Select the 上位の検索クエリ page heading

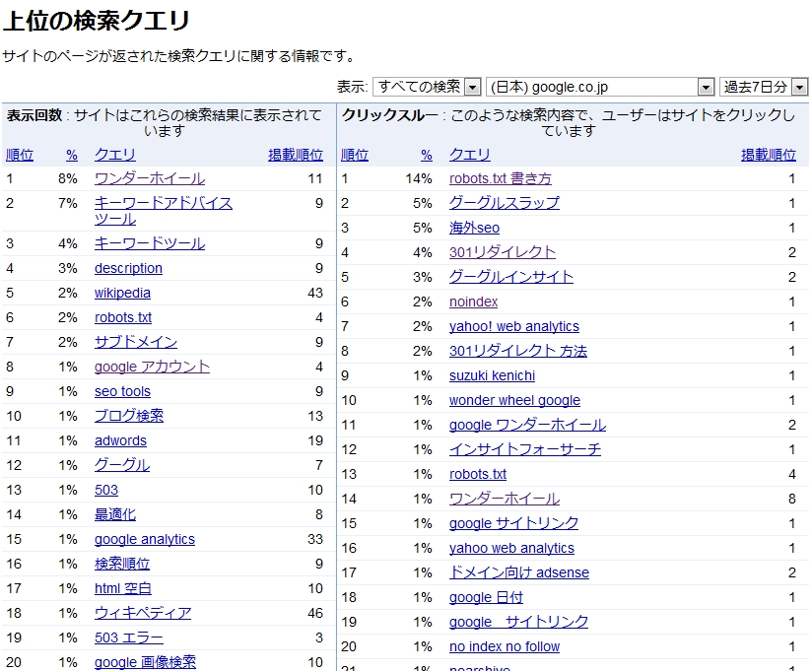97,21
